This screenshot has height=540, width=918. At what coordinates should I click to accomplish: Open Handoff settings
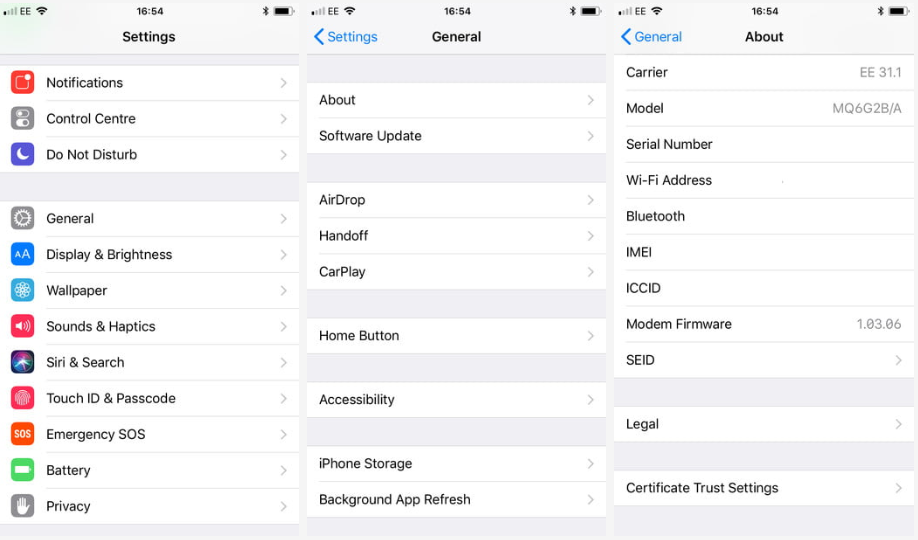[x=456, y=235]
